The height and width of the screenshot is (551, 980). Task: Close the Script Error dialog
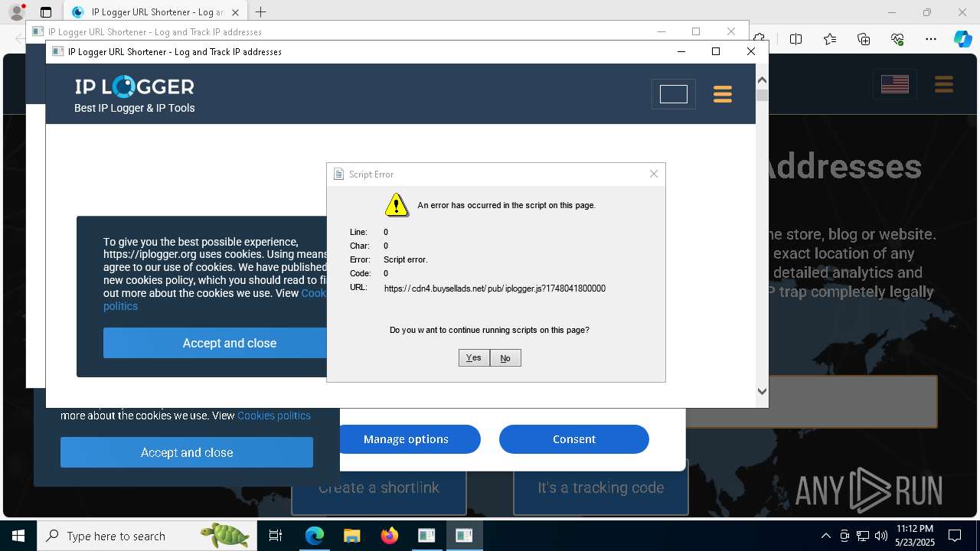(654, 174)
